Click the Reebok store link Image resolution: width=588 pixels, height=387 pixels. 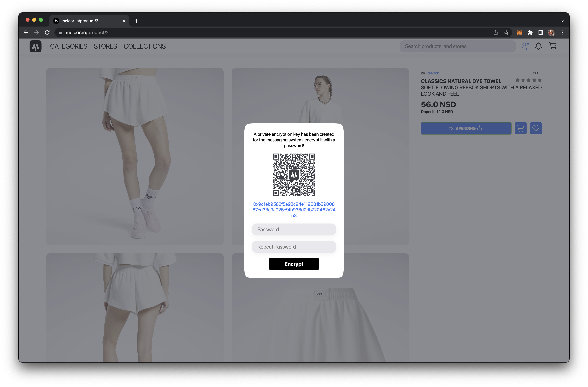[432, 73]
